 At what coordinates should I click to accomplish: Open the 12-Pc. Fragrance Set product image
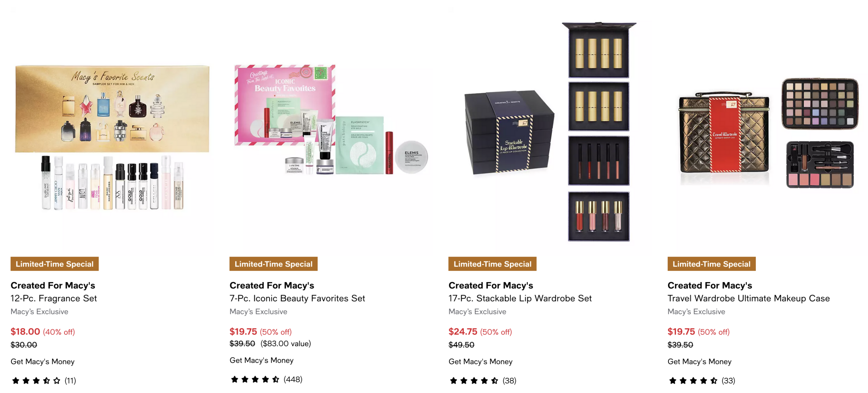pyautogui.click(x=112, y=137)
